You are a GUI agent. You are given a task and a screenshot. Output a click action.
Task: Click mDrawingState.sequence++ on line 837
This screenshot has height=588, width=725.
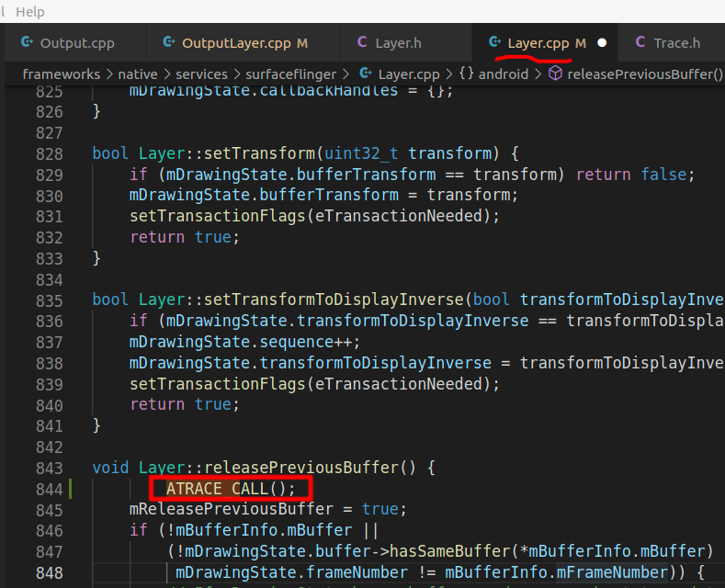click(240, 342)
